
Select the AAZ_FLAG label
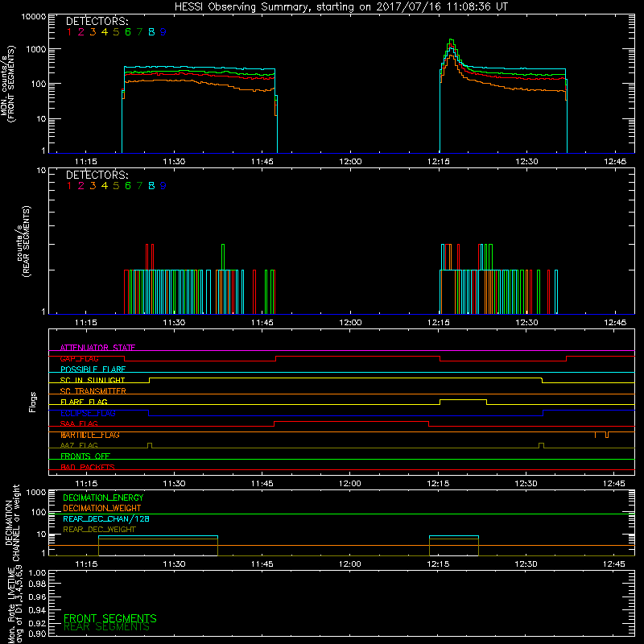[79, 445]
